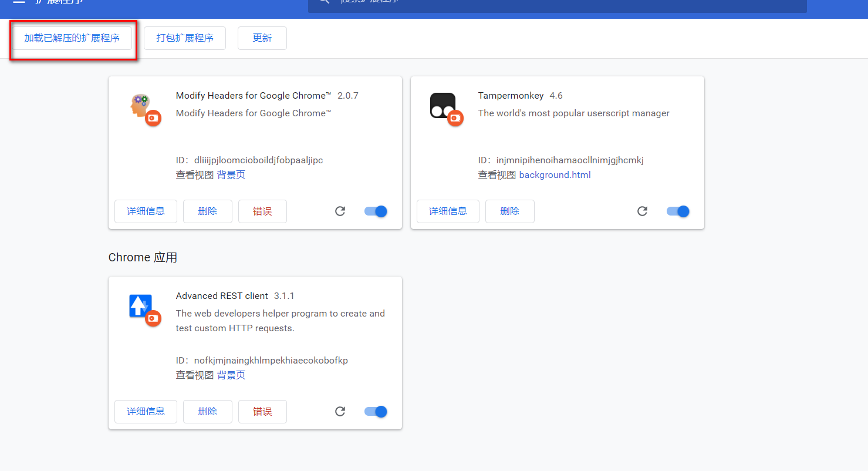Click 删除 for Modify Headers extension
Image resolution: width=868 pixels, height=471 pixels.
pyautogui.click(x=208, y=211)
